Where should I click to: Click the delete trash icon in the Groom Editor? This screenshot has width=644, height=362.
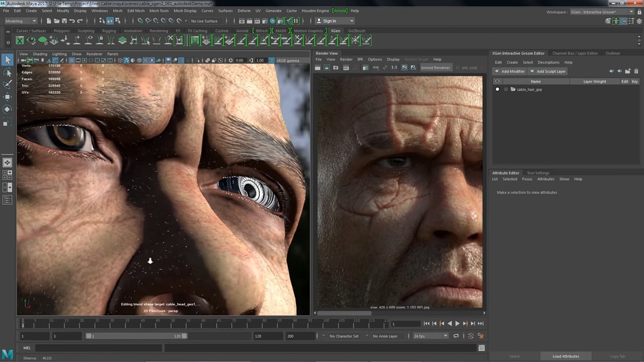pyautogui.click(x=636, y=71)
